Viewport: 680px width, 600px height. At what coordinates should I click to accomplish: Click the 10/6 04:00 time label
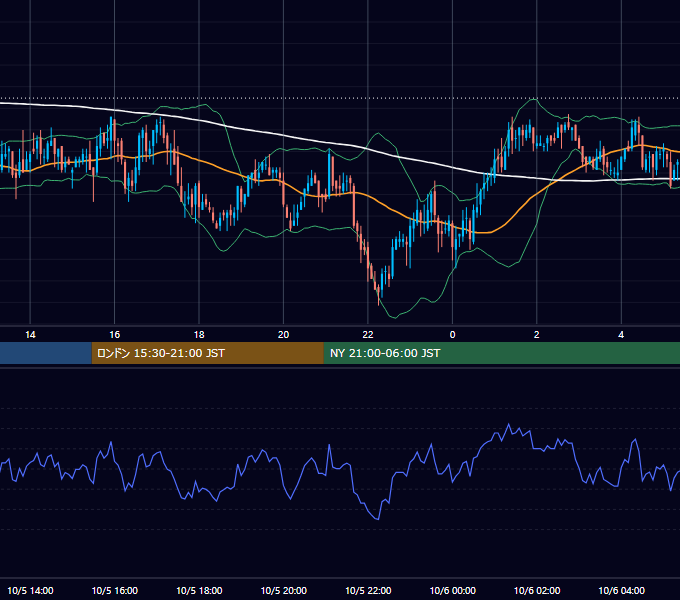(x=621, y=590)
